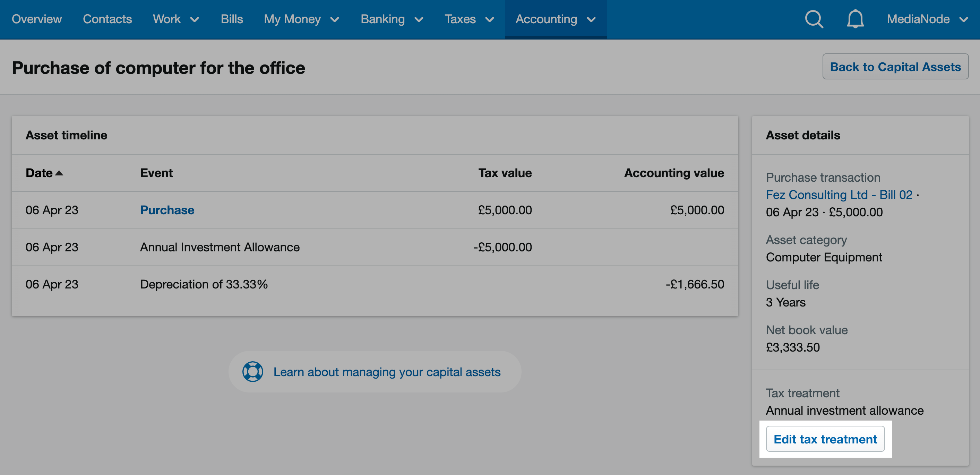Open the search icon
980x475 pixels.
pyautogui.click(x=814, y=19)
